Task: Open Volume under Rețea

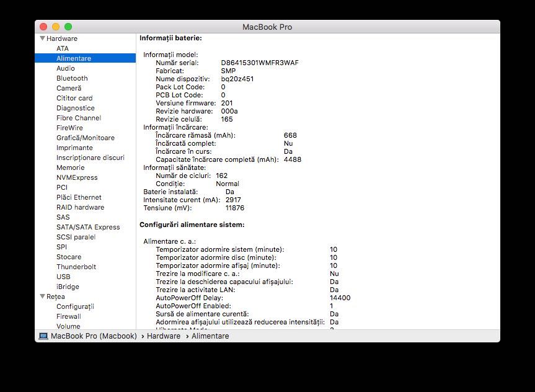Action: 68,326
